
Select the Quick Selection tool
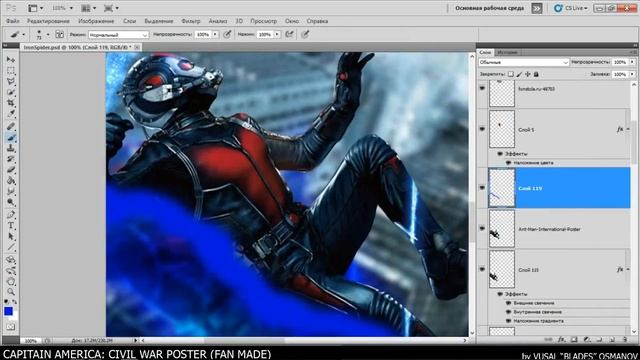(11, 93)
